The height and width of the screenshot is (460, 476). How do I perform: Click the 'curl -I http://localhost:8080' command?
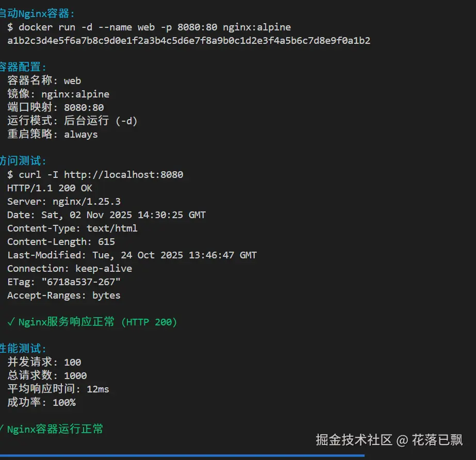(x=95, y=175)
